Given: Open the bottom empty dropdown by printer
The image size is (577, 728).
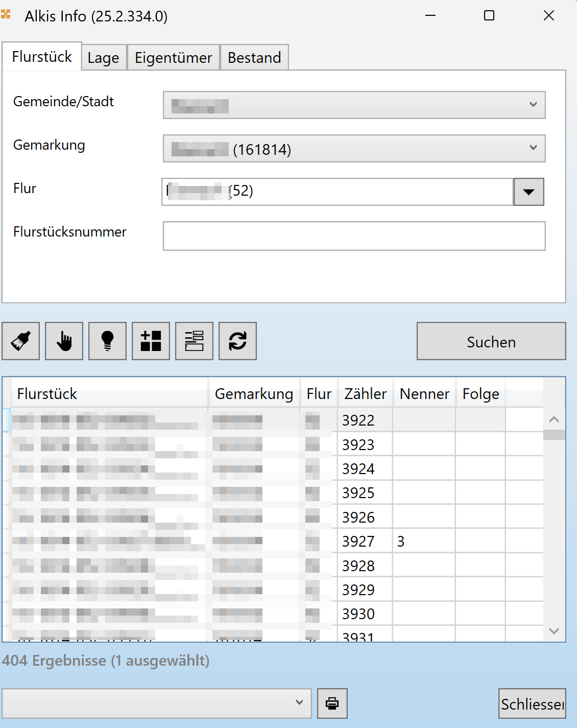Looking at the screenshot, I should (x=299, y=703).
